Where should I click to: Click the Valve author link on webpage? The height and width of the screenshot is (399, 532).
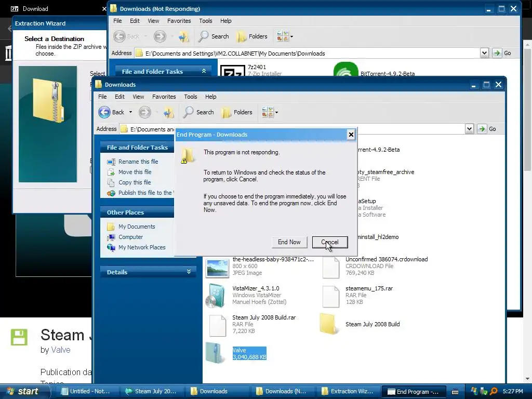pyautogui.click(x=61, y=350)
